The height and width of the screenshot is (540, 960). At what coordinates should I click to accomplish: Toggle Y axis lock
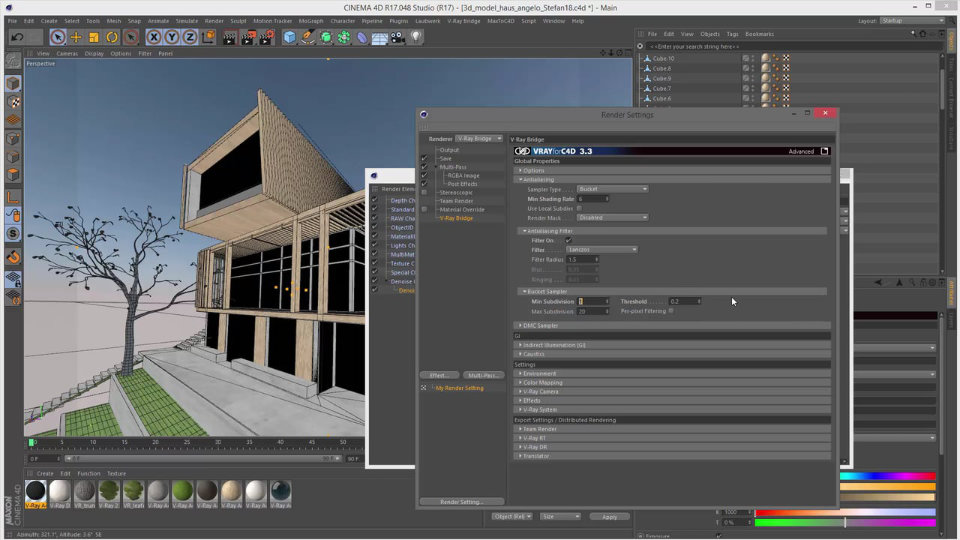pyautogui.click(x=172, y=37)
